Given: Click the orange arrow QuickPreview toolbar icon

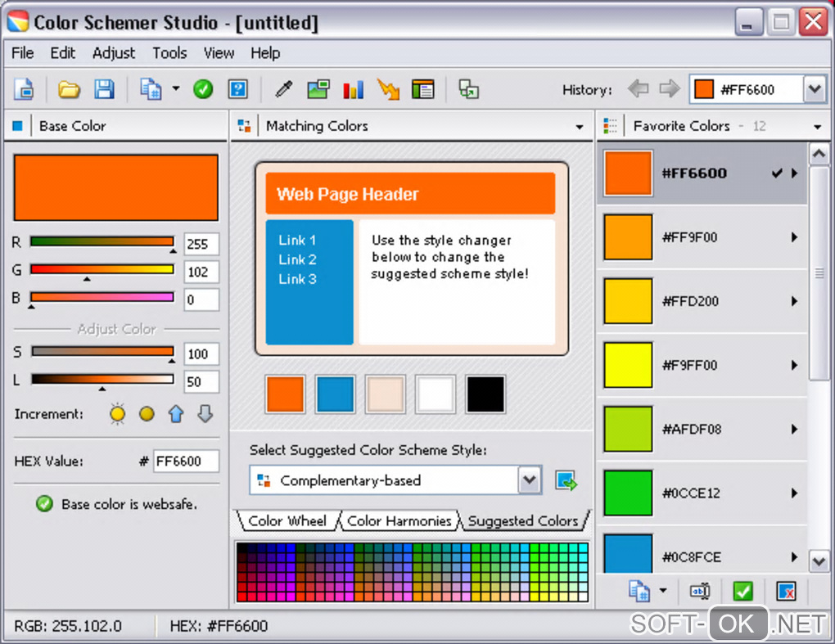Looking at the screenshot, I should click(x=388, y=89).
